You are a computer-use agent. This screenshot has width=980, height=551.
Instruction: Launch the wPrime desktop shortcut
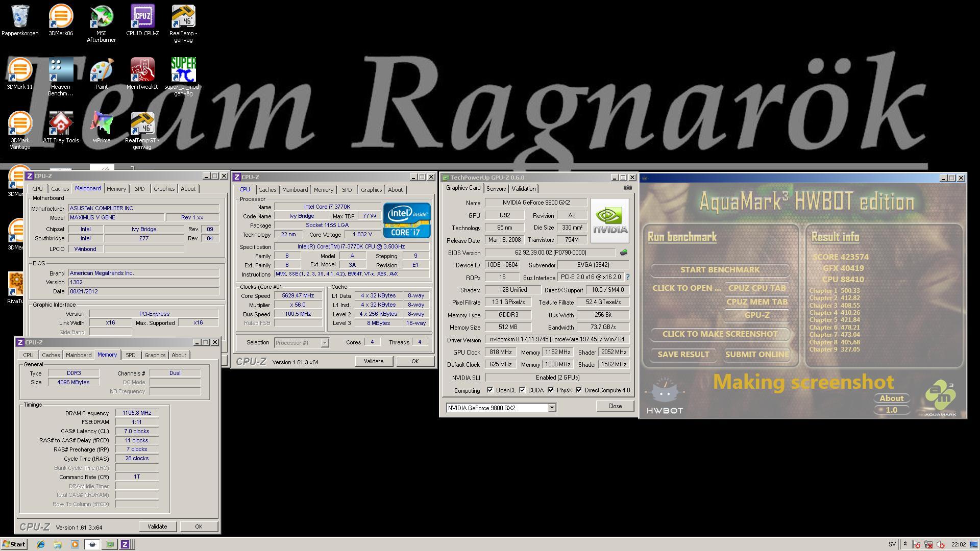tap(102, 128)
